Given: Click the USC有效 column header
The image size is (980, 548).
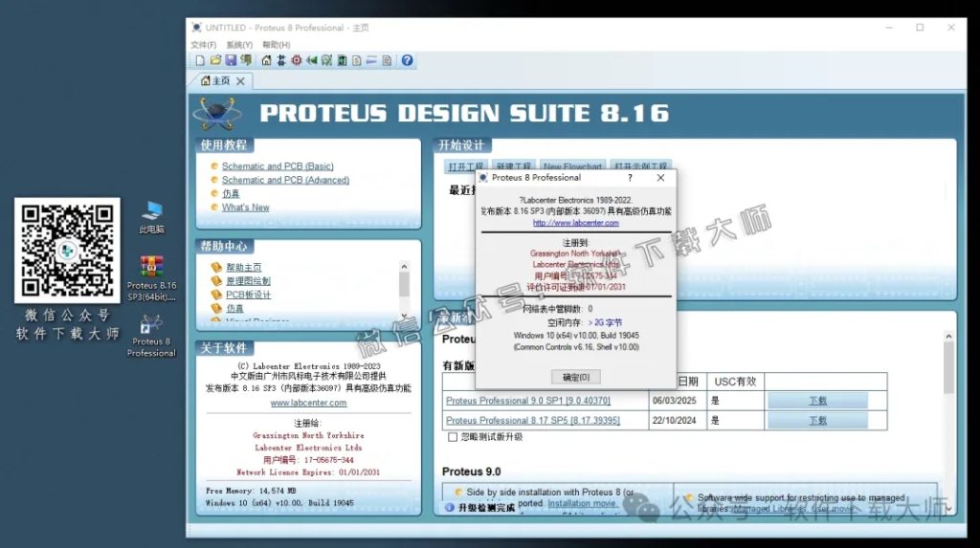Looking at the screenshot, I should click(x=735, y=382).
